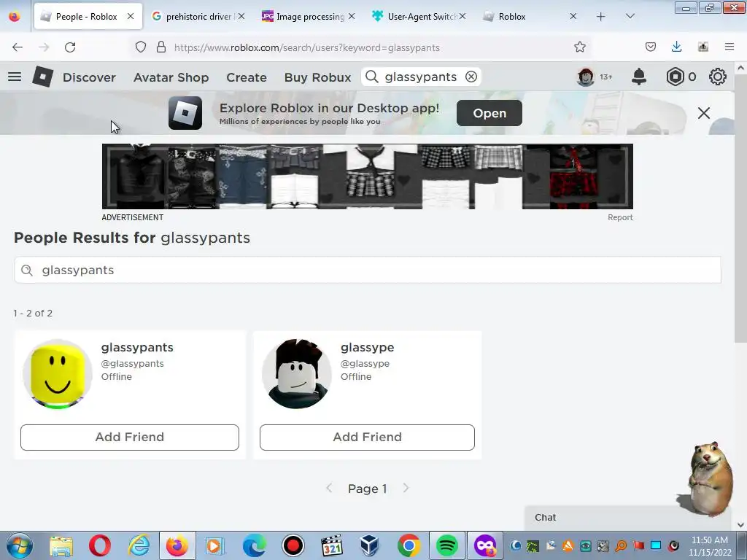Dismiss the Desktop app banner
The image size is (747, 560).
[704, 113]
